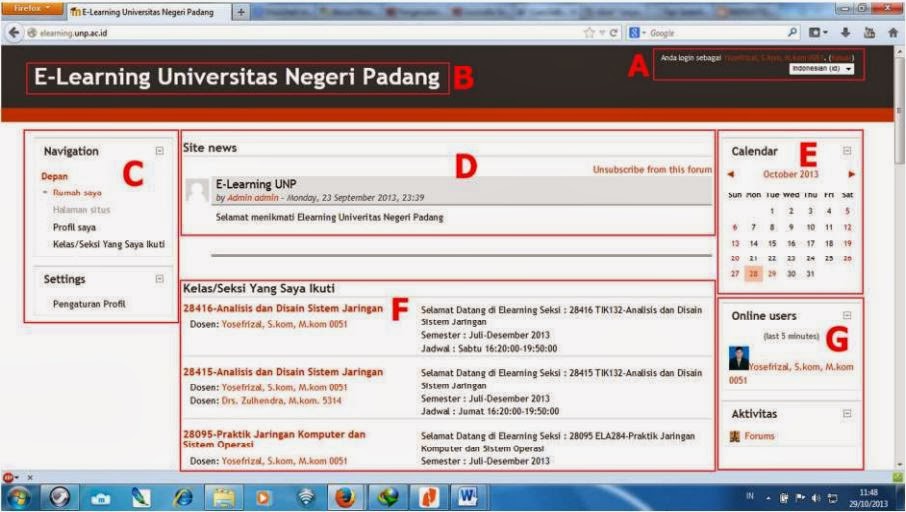Click the IN language indicator in the tray
Screen dimensions: 906x512
click(x=750, y=496)
